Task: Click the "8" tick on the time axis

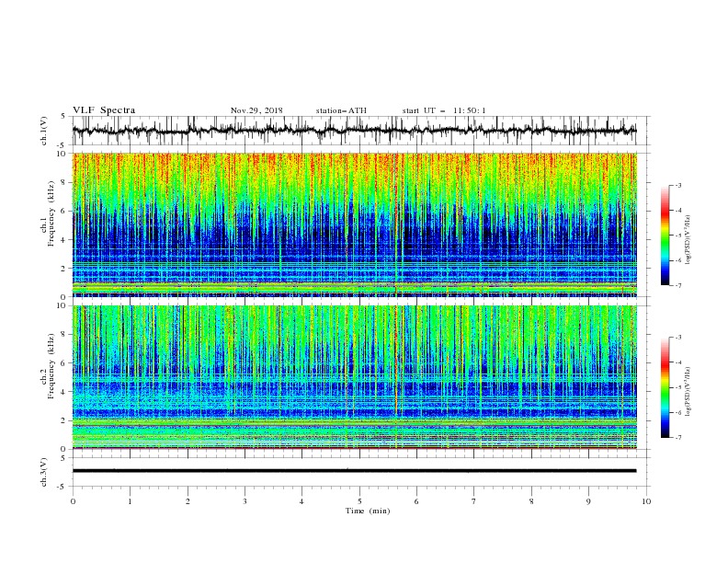Action: click(531, 501)
